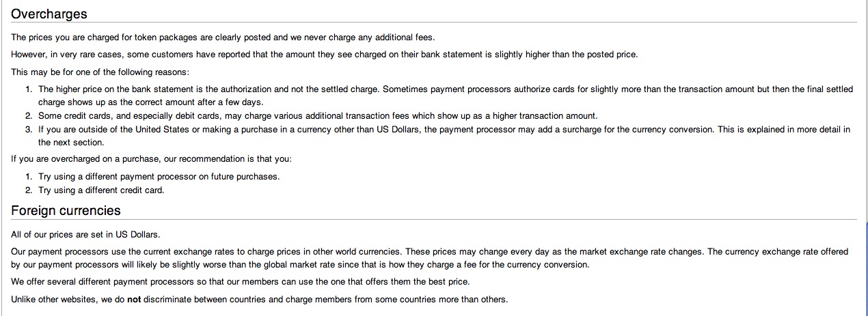Click the continuation line 'charge shows up as the correct amount'

150,102
